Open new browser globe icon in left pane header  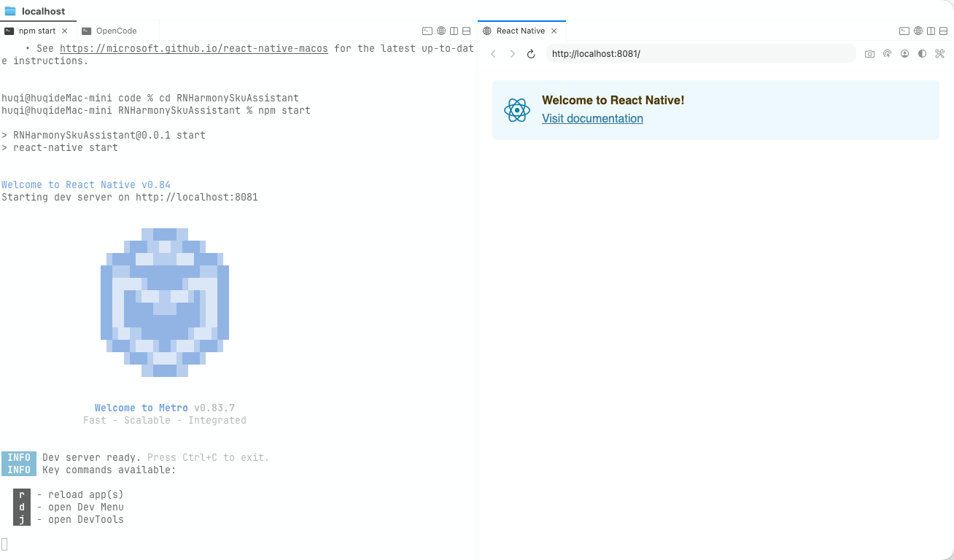[441, 31]
